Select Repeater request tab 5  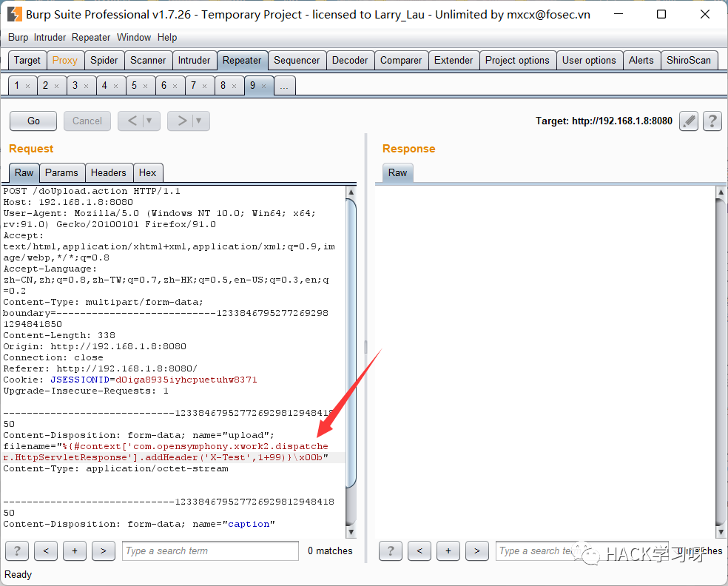(x=134, y=86)
